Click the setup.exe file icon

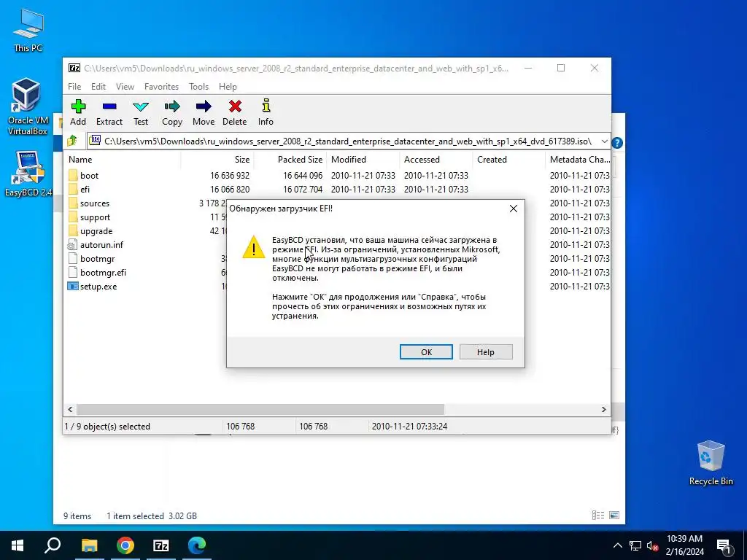click(x=72, y=286)
